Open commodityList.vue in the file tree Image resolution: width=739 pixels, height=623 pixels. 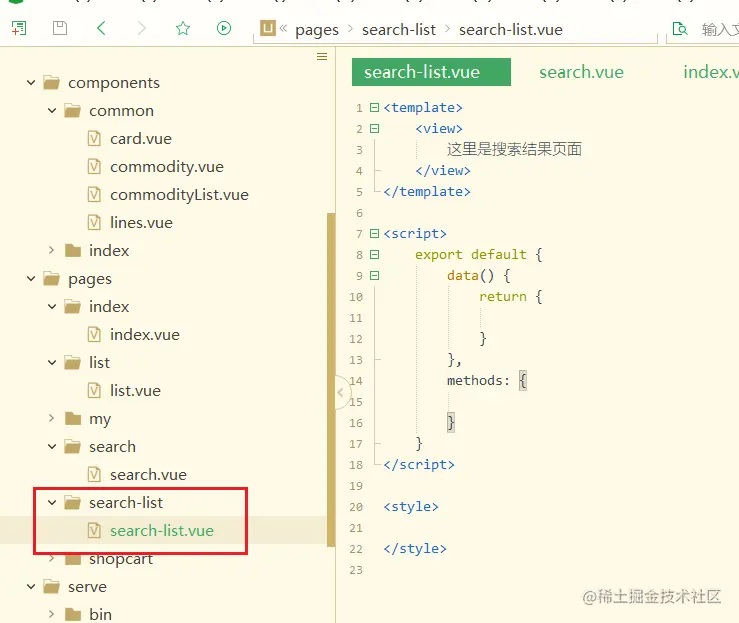click(x=179, y=195)
